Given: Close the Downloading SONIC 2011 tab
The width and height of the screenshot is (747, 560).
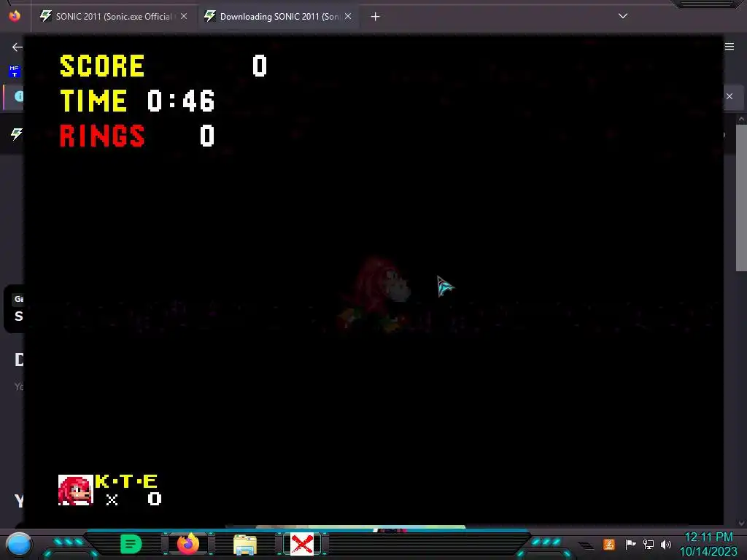Looking at the screenshot, I should (348, 16).
